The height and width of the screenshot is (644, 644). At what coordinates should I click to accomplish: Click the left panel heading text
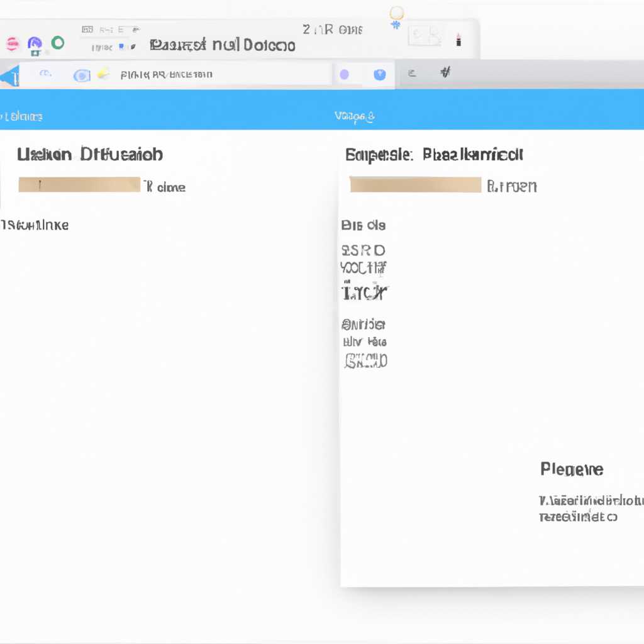click(90, 155)
